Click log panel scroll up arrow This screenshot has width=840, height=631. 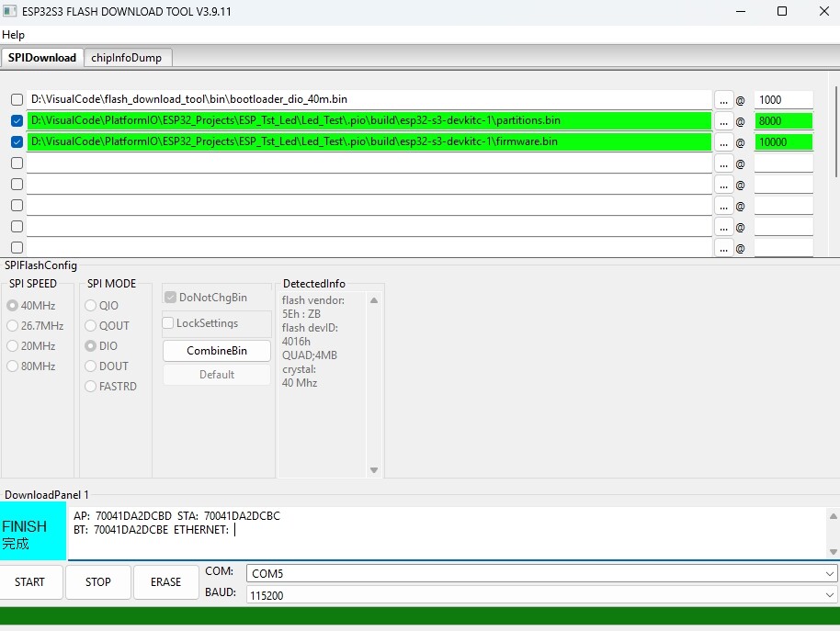[x=833, y=516]
